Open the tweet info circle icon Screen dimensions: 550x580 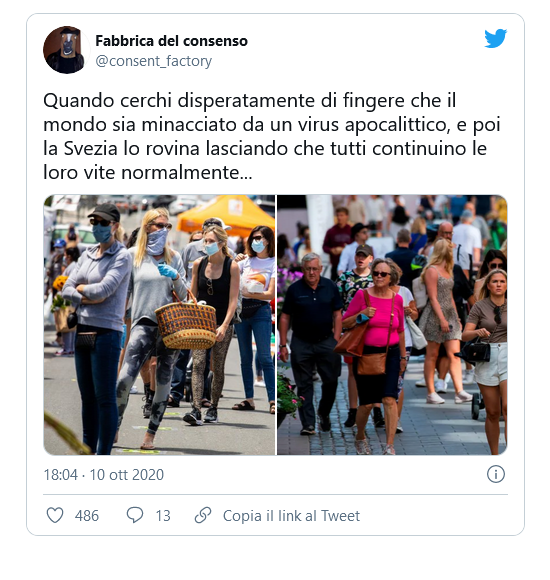(496, 474)
